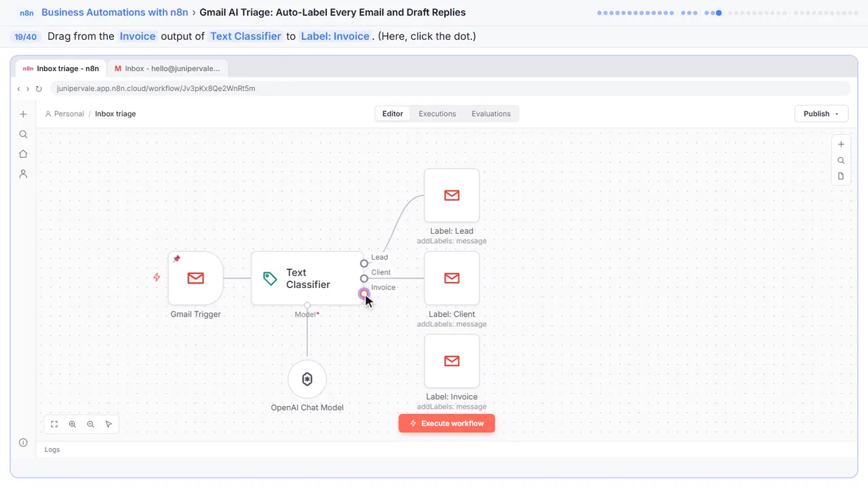Click the 19/40 step counter badge
The width and height of the screenshot is (868, 488).
[x=25, y=37]
